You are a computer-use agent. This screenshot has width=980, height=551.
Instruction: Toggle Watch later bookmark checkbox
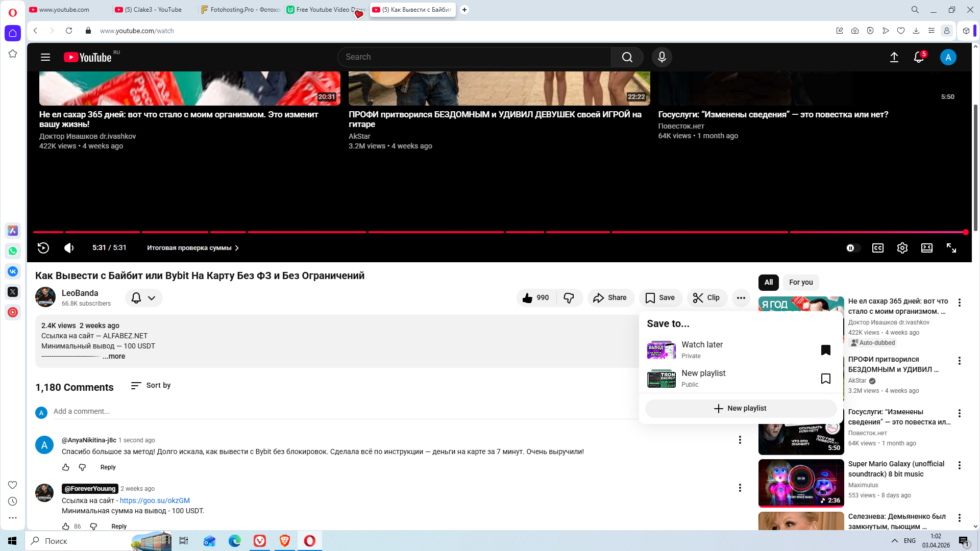coord(825,350)
